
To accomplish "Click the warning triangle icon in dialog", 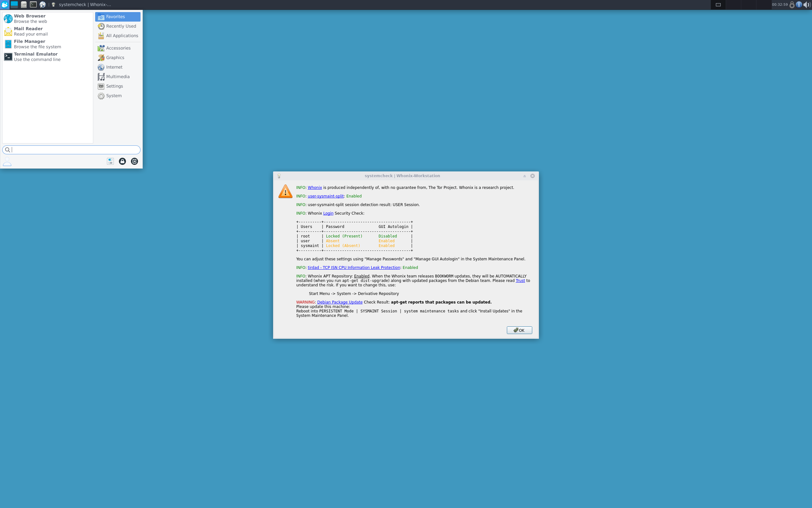I will click(x=285, y=191).
